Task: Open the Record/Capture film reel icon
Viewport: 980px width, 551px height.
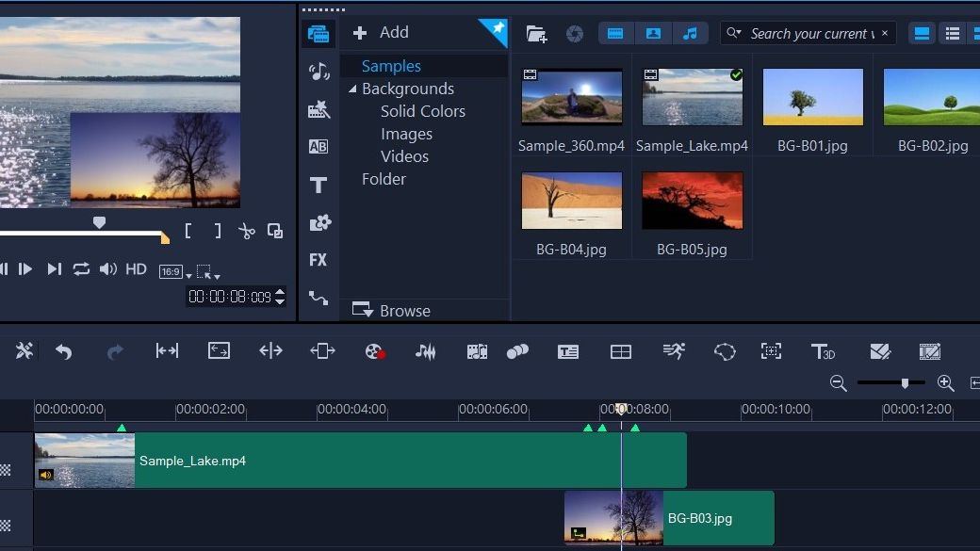Action: point(375,351)
